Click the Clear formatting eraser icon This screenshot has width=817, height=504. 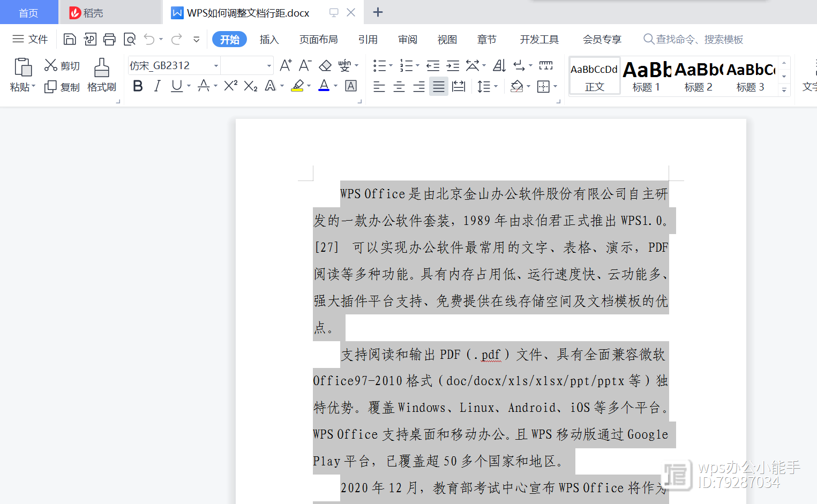325,65
